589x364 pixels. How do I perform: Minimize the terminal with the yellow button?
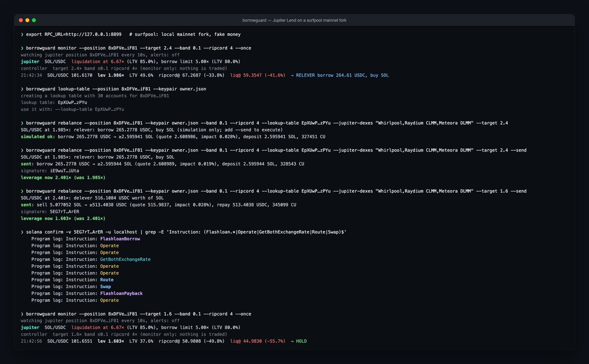(x=28, y=20)
